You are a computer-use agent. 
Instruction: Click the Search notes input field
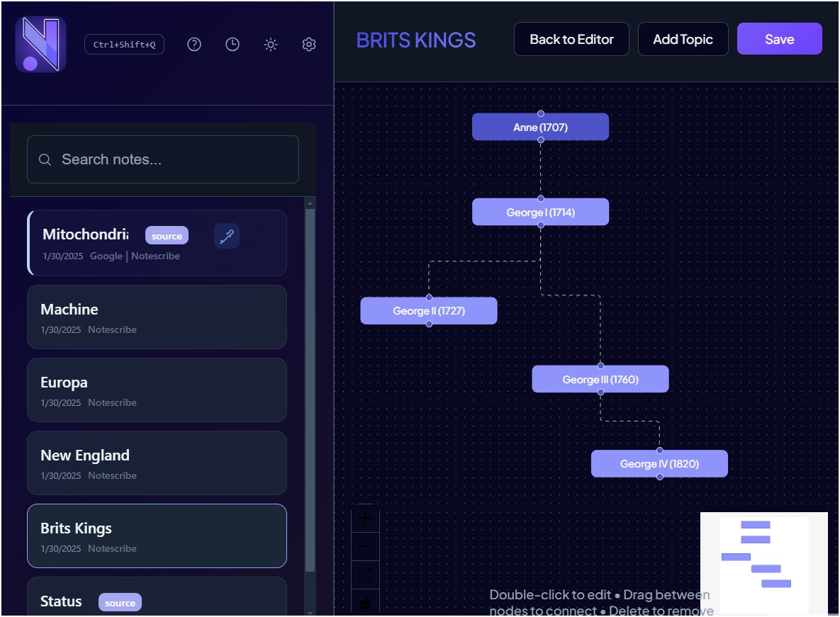[162, 159]
